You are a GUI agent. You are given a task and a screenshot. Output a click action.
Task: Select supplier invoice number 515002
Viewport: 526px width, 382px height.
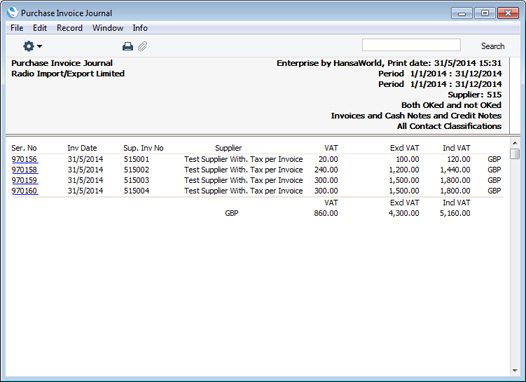tap(136, 170)
